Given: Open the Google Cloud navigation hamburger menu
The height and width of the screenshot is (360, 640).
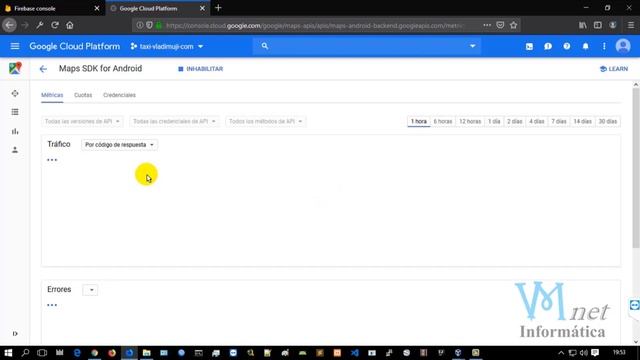Looking at the screenshot, I should pos(15,46).
